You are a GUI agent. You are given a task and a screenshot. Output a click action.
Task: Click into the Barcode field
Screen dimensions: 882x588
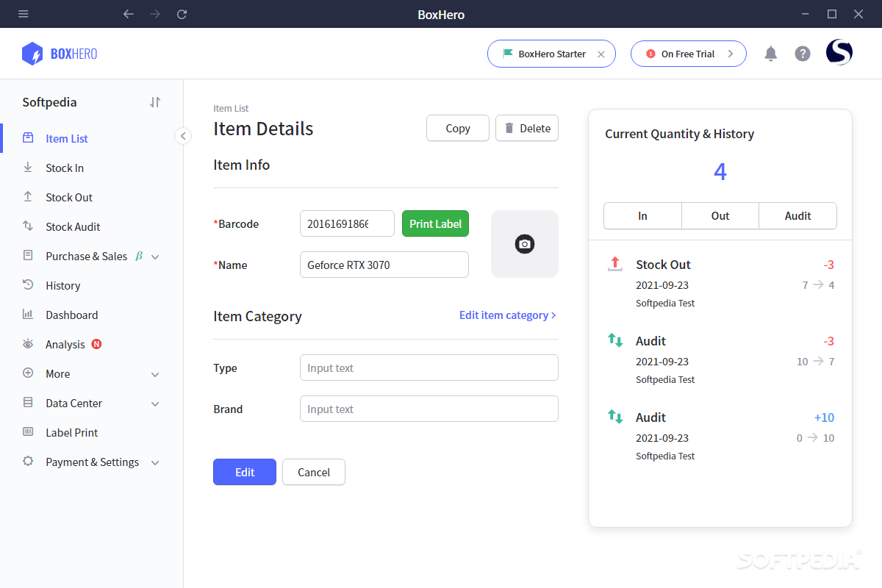point(347,223)
